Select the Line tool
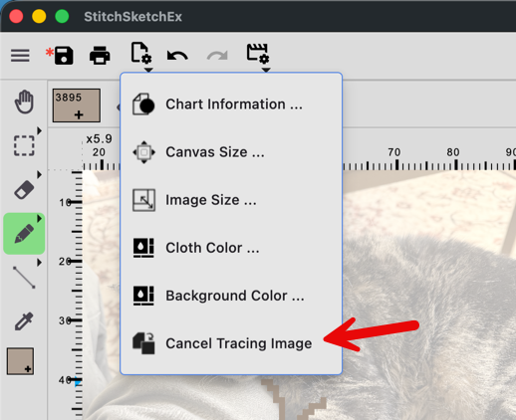 click(x=24, y=277)
